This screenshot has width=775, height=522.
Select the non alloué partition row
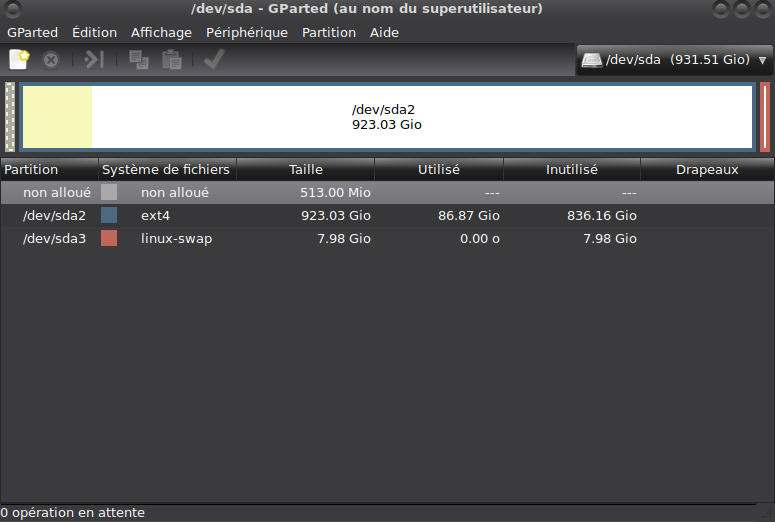click(387, 192)
